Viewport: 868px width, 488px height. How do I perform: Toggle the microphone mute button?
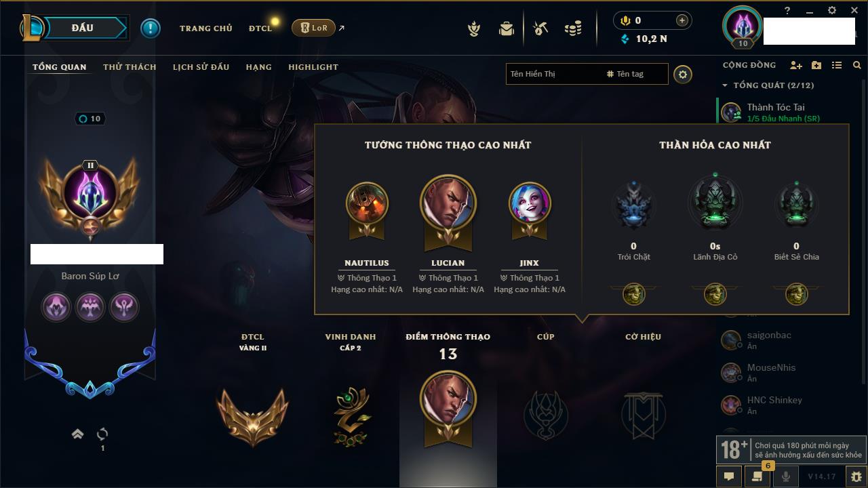[x=785, y=476]
